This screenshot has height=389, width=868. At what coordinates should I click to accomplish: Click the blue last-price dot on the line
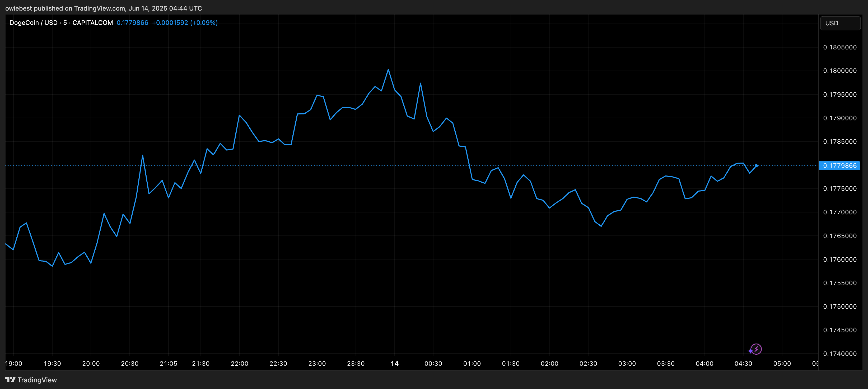(x=756, y=165)
